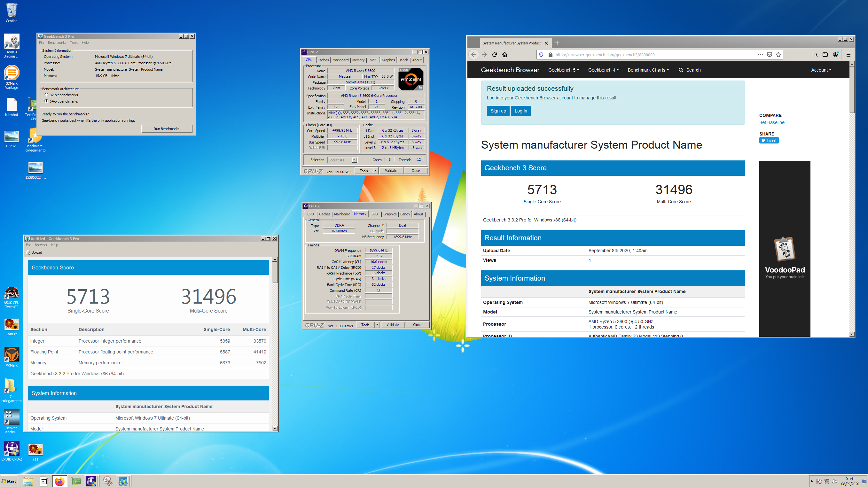Click the CPU-Z taskbar icon
This screenshot has height=488, width=868.
coord(91,481)
